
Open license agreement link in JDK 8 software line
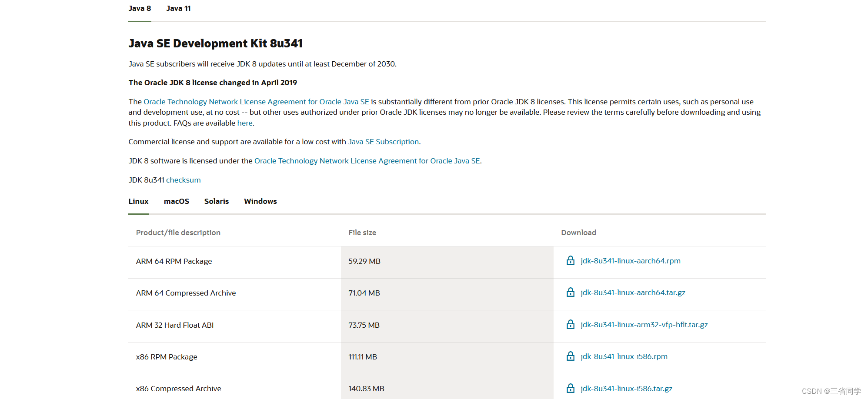[367, 161]
